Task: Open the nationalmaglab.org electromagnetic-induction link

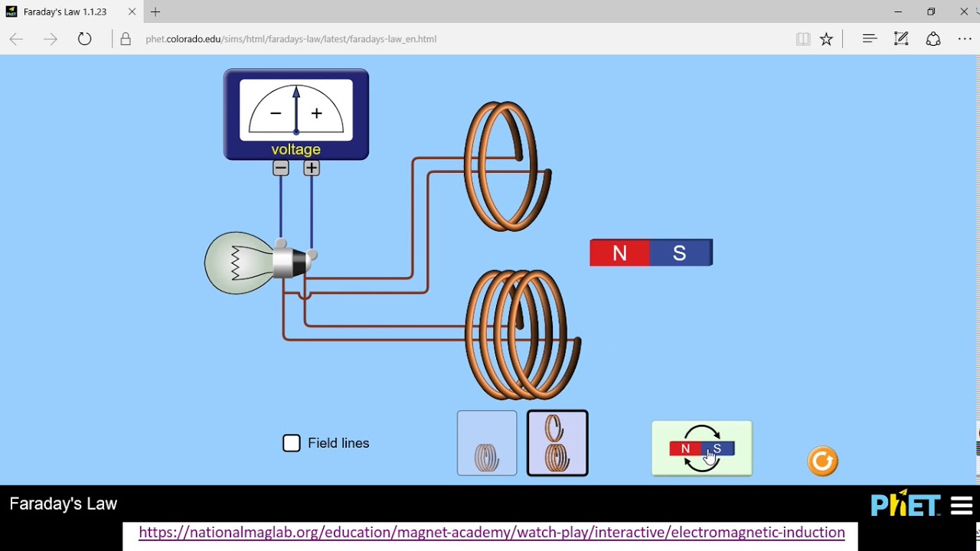Action: click(x=492, y=532)
